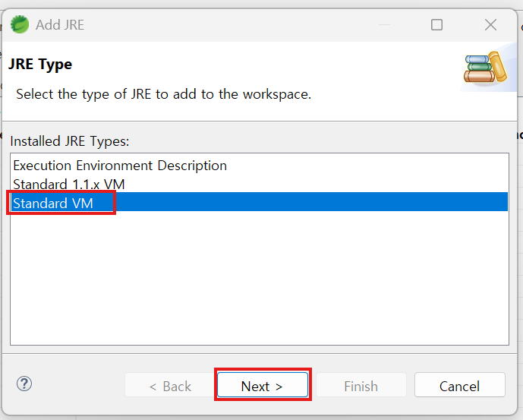Close the Add JRE dialog
Viewport: 523px width, 420px height.
[490, 25]
